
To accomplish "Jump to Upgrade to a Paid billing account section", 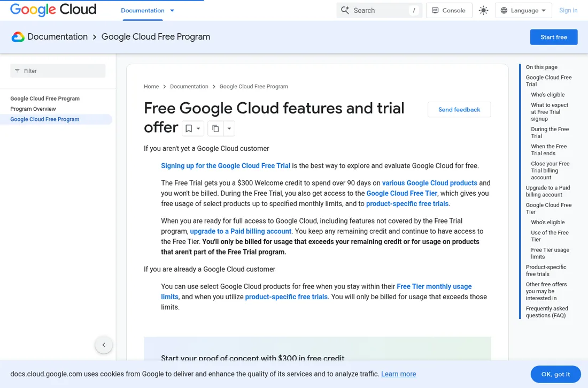I will point(548,191).
